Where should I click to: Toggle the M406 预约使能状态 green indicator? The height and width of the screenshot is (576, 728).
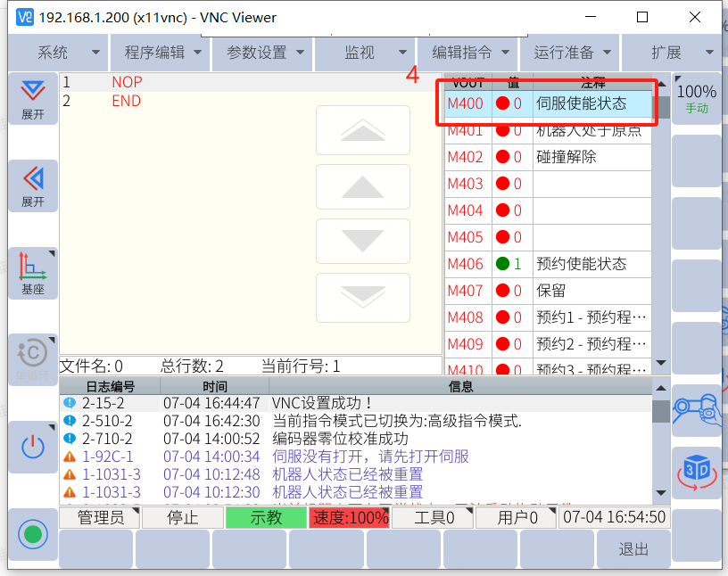coord(502,264)
